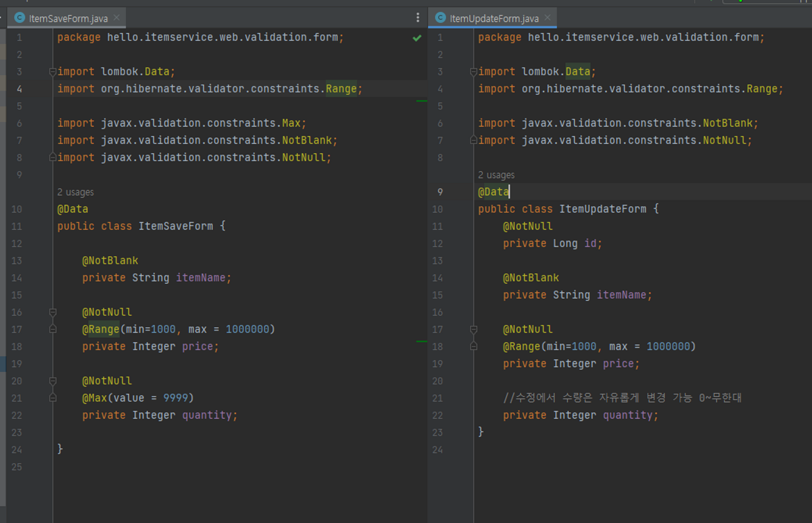
Task: Fold the @NotNull annotations above price in ItemUpdateForm
Action: tap(473, 329)
